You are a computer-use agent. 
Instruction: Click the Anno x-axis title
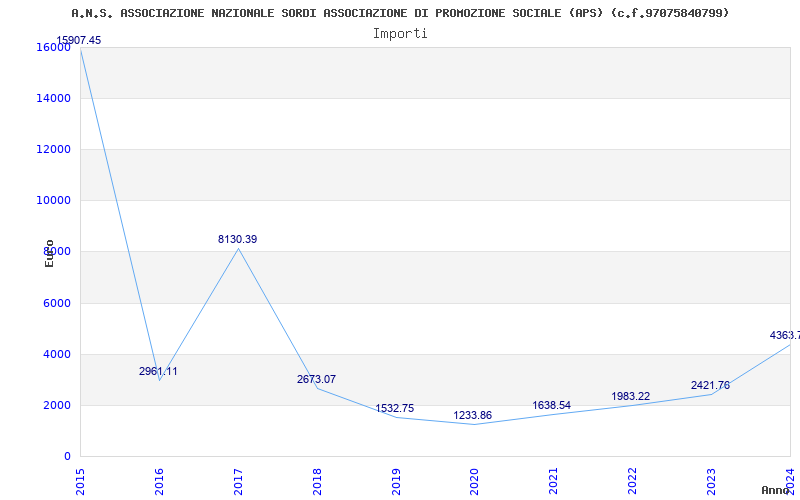tap(776, 490)
